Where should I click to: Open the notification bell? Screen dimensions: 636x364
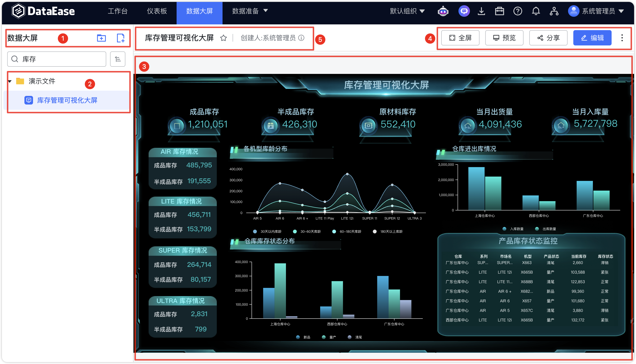[536, 11]
